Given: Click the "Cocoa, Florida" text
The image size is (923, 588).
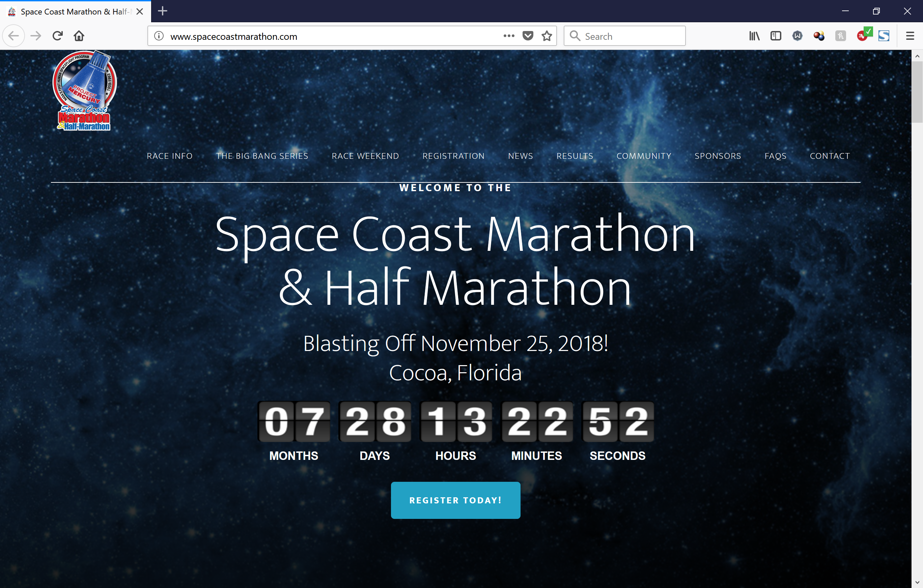Looking at the screenshot, I should [x=455, y=373].
